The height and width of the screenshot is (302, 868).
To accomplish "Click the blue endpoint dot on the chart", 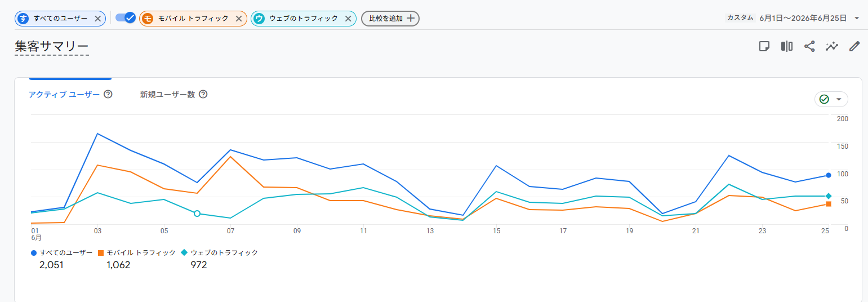I will click(829, 175).
